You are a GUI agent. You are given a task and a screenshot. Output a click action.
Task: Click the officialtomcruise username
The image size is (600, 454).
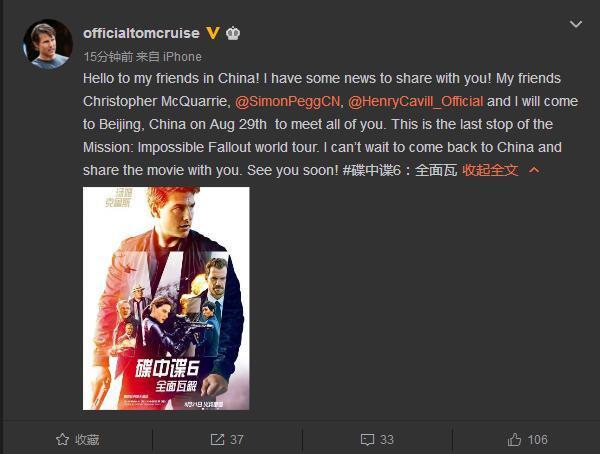coord(142,33)
